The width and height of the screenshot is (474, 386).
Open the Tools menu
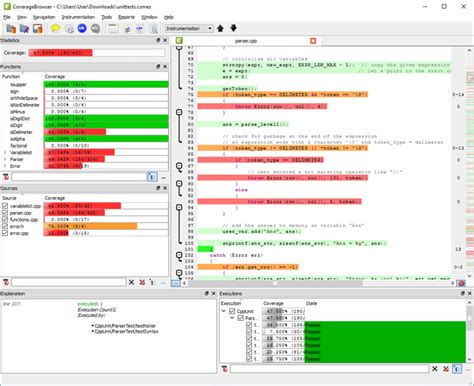(106, 17)
